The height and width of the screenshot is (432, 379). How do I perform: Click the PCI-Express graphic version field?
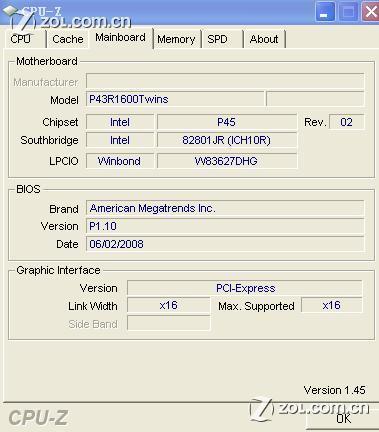pos(245,288)
